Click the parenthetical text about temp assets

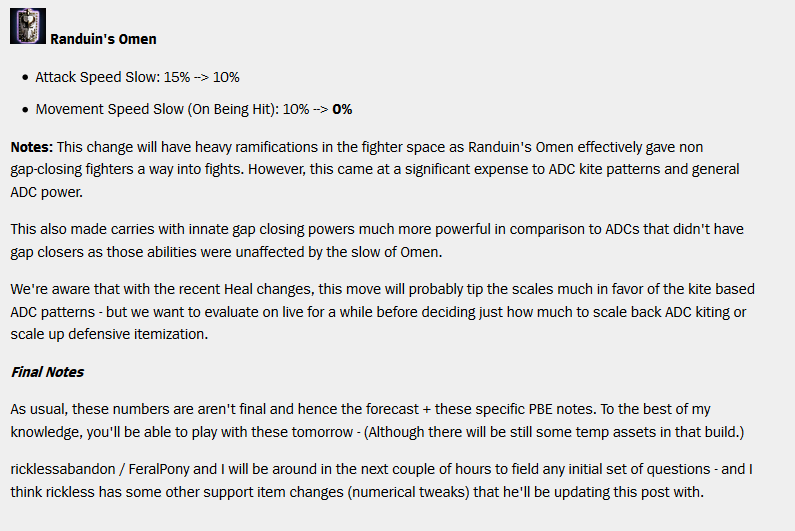[x=554, y=432]
